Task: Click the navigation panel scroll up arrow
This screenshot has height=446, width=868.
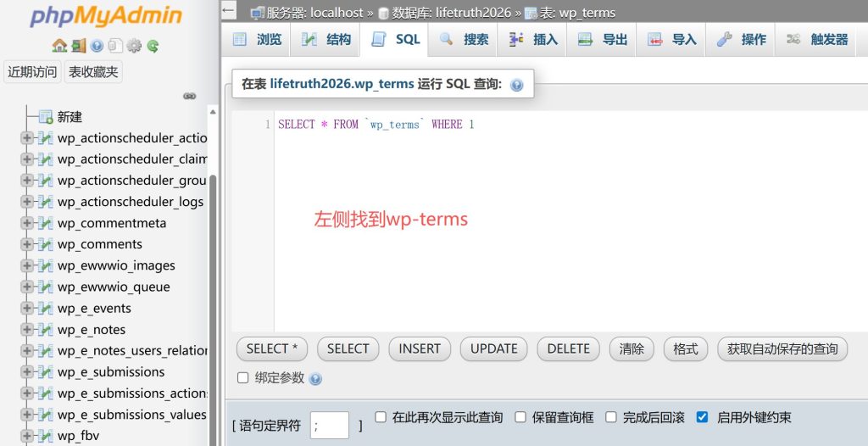Action: 213,112
